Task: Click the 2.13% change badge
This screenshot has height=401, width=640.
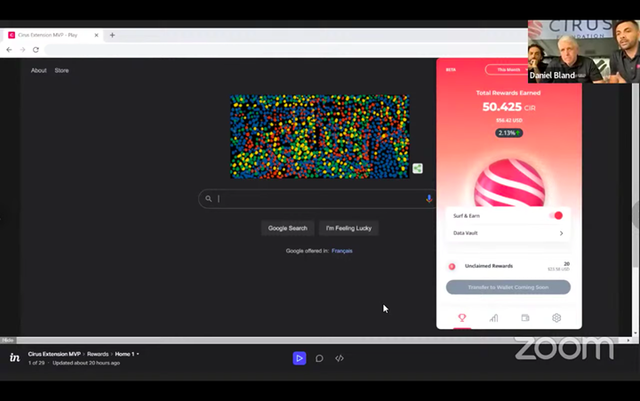Action: [509, 133]
